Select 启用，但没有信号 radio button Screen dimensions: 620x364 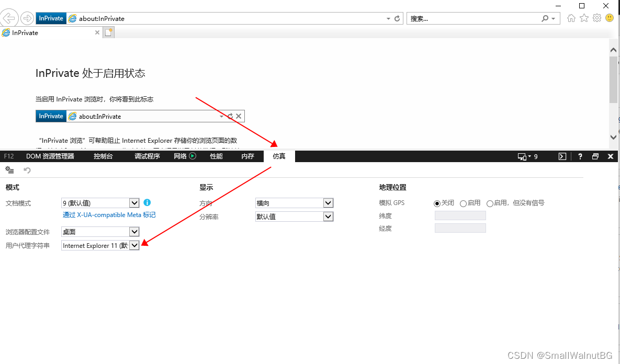click(x=490, y=203)
